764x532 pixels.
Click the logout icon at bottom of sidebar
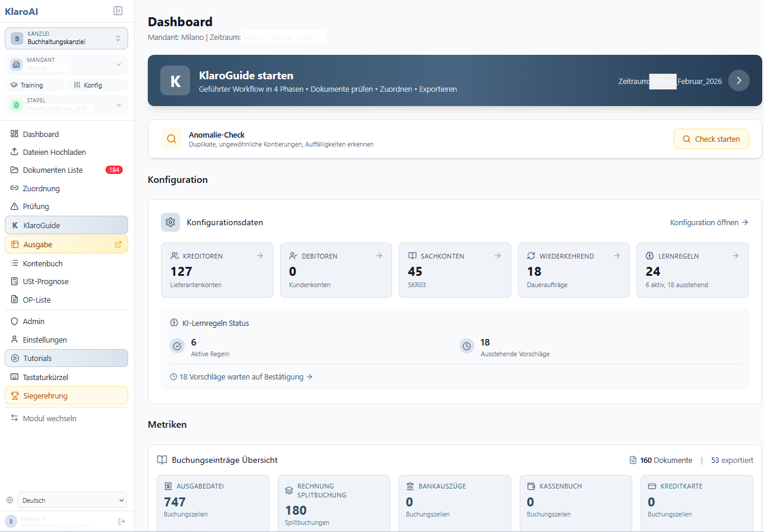pos(122,521)
